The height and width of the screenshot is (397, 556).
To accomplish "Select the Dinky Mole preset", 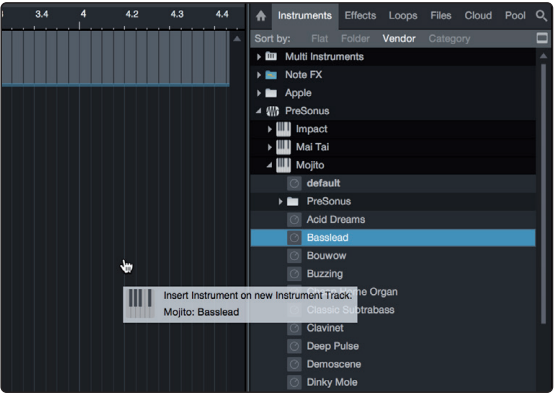I will tap(393, 382).
